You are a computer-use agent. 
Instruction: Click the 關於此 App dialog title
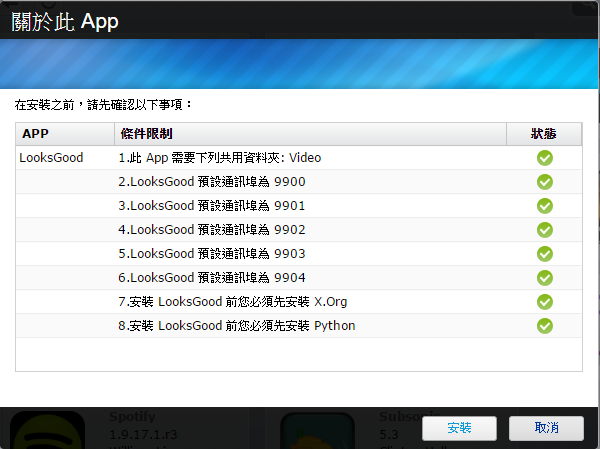click(x=65, y=21)
